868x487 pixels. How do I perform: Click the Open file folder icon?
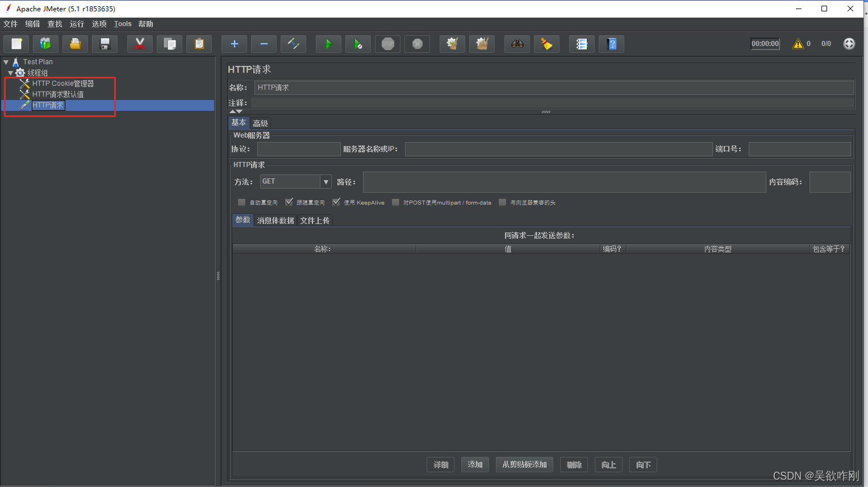pos(75,44)
